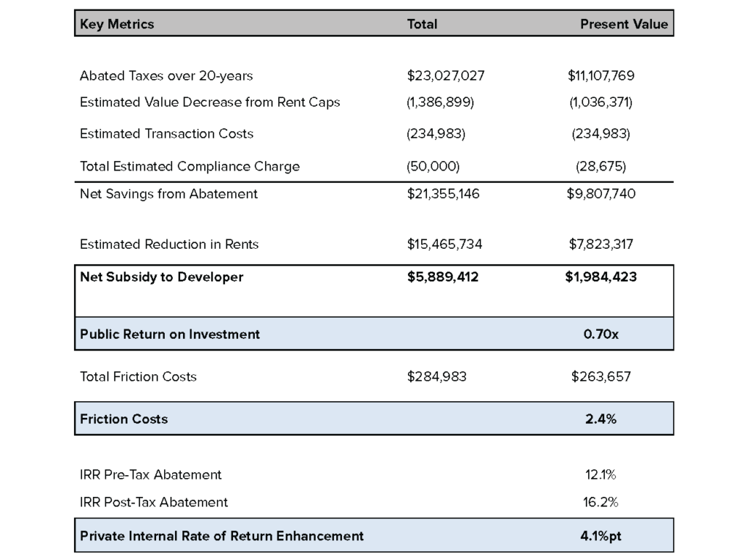
Task: Select the Estimated Reduction in Rents label
Action: point(169,244)
